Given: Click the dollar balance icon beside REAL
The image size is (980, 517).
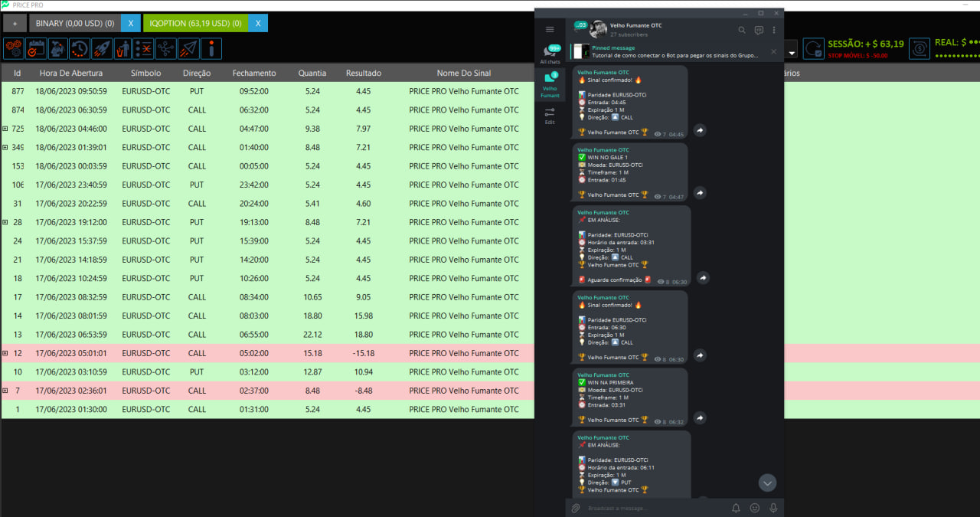Looking at the screenshot, I should 920,49.
